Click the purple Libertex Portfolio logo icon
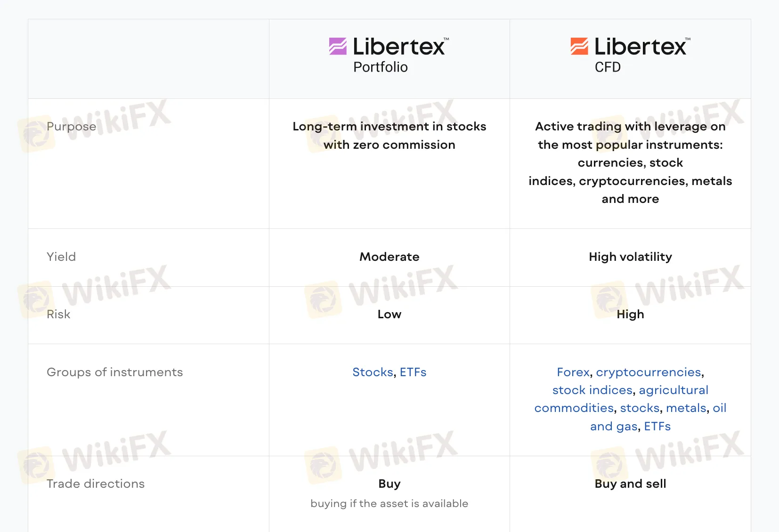This screenshot has height=532, width=779. [x=338, y=46]
